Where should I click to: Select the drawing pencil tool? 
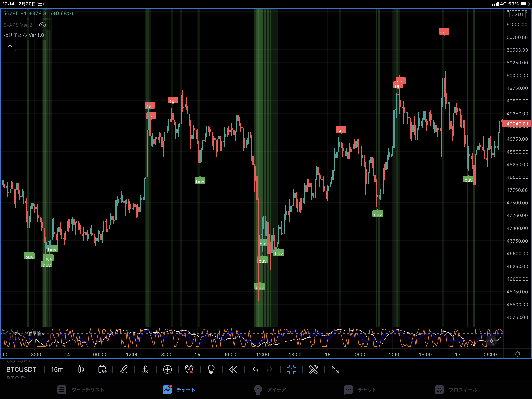[x=124, y=369]
